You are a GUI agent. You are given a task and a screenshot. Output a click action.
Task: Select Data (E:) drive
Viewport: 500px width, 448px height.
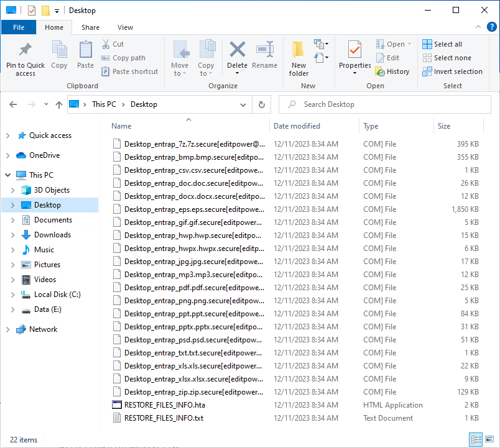tap(47, 309)
